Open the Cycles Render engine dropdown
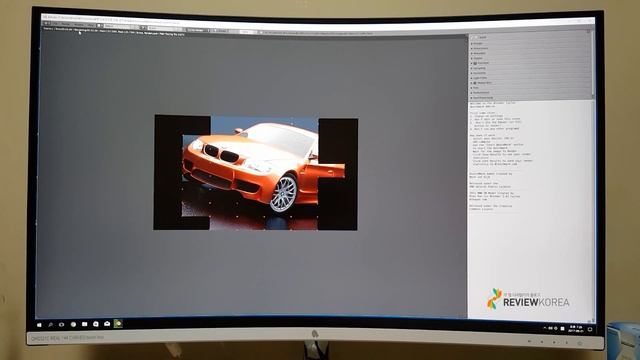This screenshot has height=360, width=640. pos(198,30)
